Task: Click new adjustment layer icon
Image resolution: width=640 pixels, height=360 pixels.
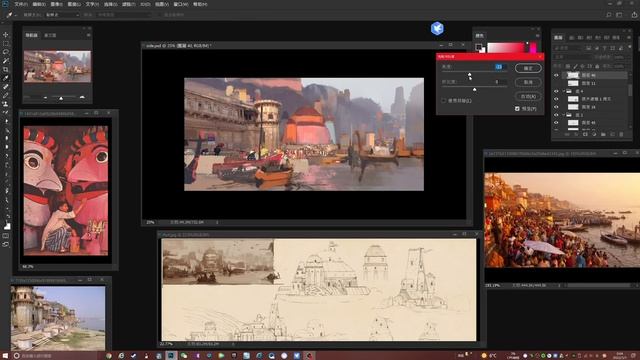Action: pos(594,134)
